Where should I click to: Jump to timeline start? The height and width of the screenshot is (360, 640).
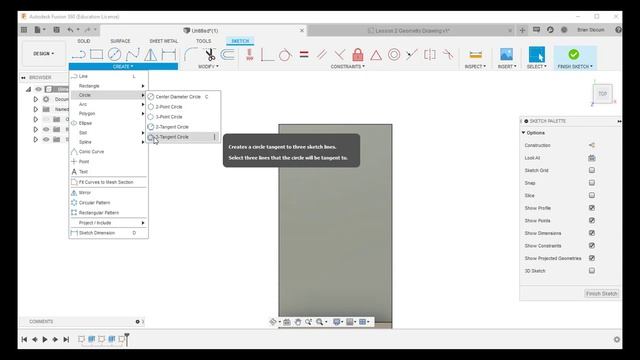(x=24, y=339)
